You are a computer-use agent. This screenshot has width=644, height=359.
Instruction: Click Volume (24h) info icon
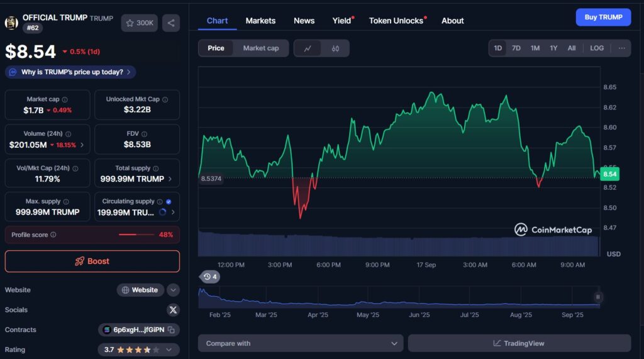tap(68, 134)
